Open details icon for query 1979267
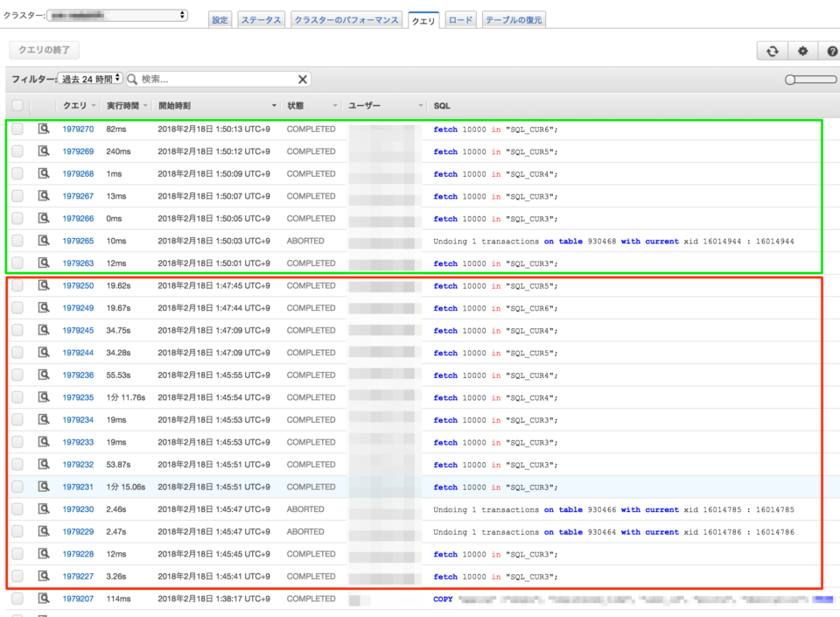The image size is (840, 617). click(44, 195)
